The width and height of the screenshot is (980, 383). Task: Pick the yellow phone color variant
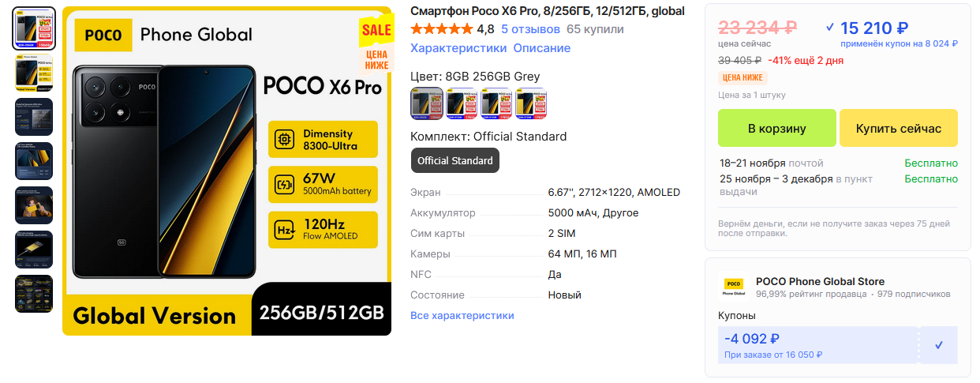531,103
